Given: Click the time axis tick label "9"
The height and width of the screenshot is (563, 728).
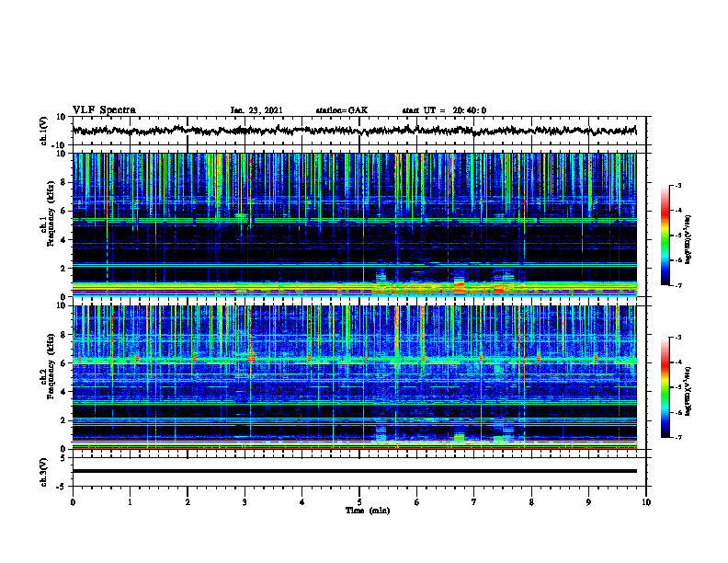Looking at the screenshot, I should click(588, 501).
